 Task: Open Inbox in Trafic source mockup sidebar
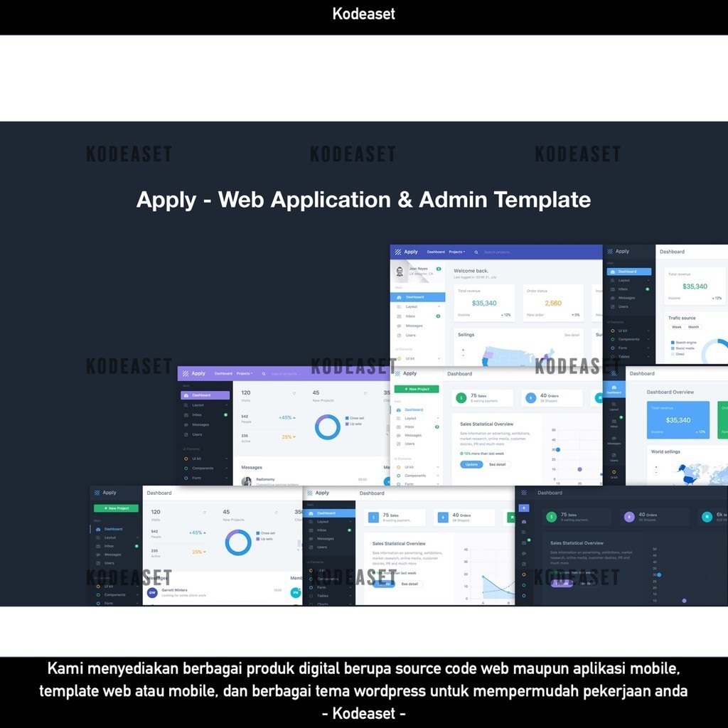630,289
